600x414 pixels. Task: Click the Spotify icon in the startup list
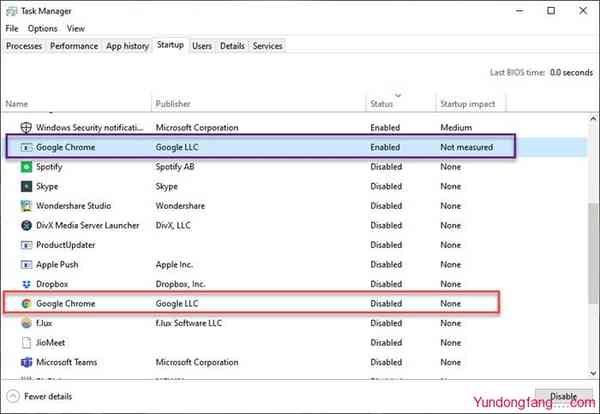click(26, 167)
